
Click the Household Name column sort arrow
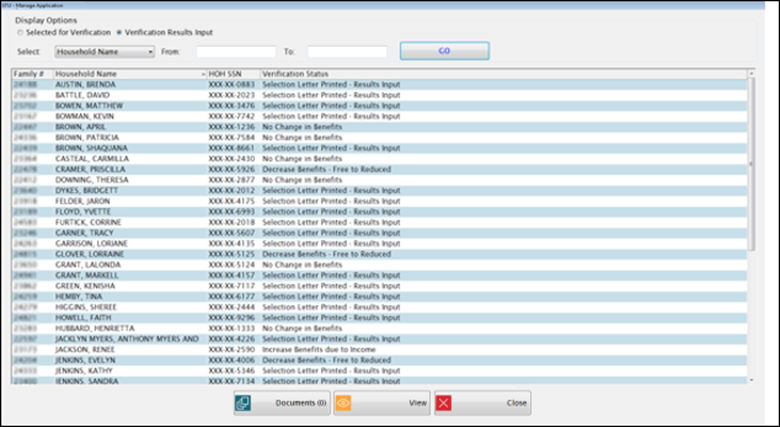(202, 74)
